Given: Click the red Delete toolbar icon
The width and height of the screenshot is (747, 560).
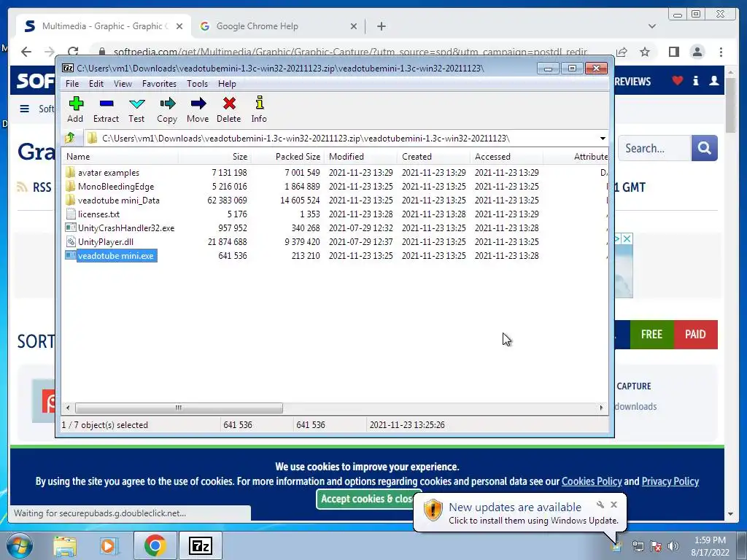Looking at the screenshot, I should pos(228,109).
